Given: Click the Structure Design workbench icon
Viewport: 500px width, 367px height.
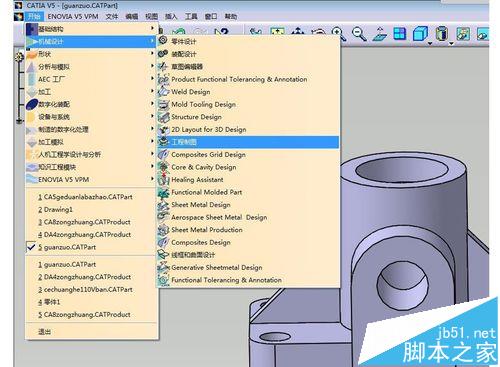Looking at the screenshot, I should point(163,117).
